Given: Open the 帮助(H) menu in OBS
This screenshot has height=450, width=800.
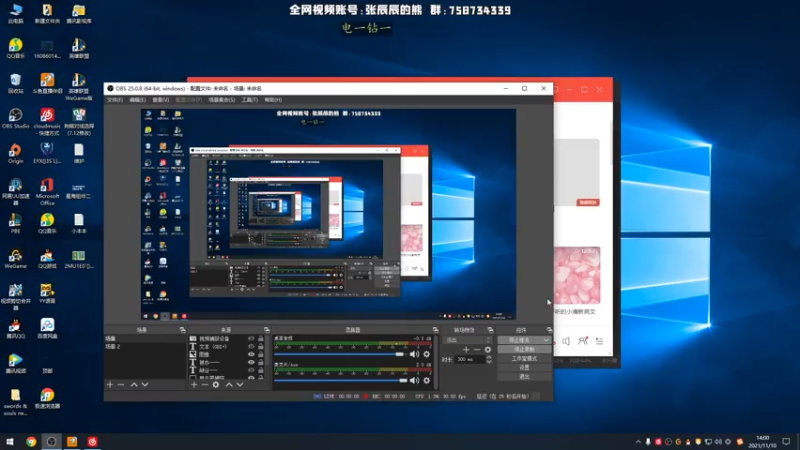Looking at the screenshot, I should click(x=273, y=100).
